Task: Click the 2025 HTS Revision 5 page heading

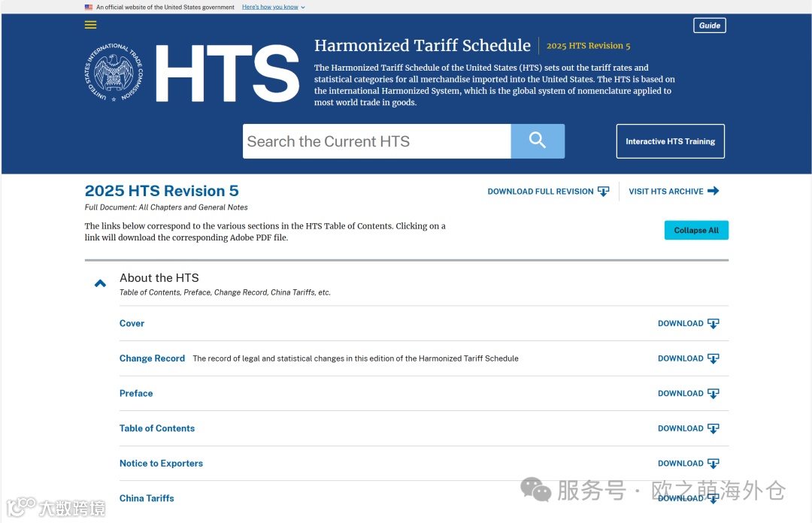Action: (x=162, y=191)
